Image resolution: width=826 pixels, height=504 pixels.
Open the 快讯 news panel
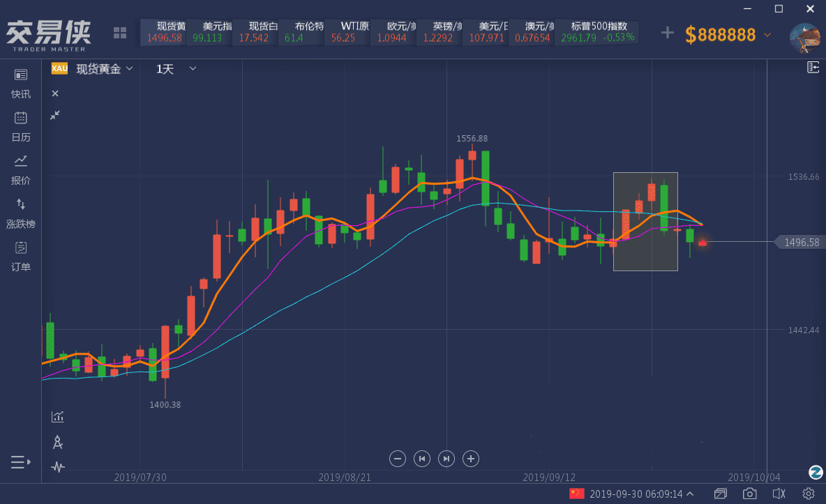(21, 83)
